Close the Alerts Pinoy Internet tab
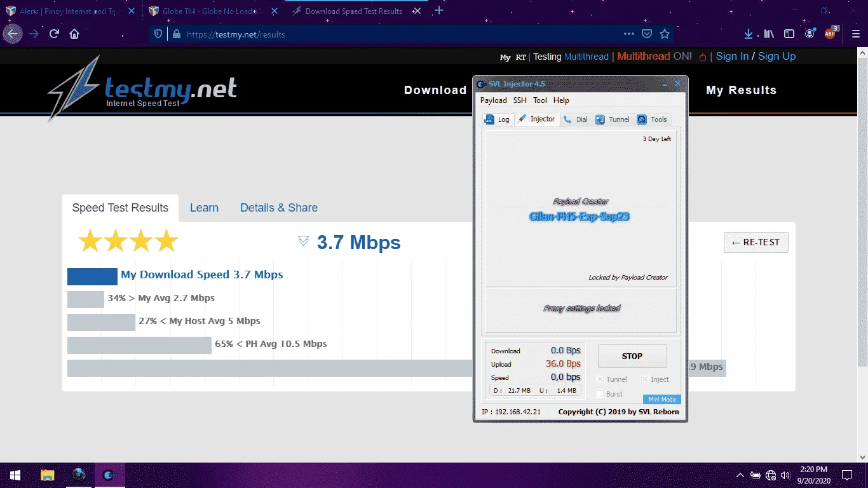Image resolution: width=868 pixels, height=488 pixels. (130, 11)
